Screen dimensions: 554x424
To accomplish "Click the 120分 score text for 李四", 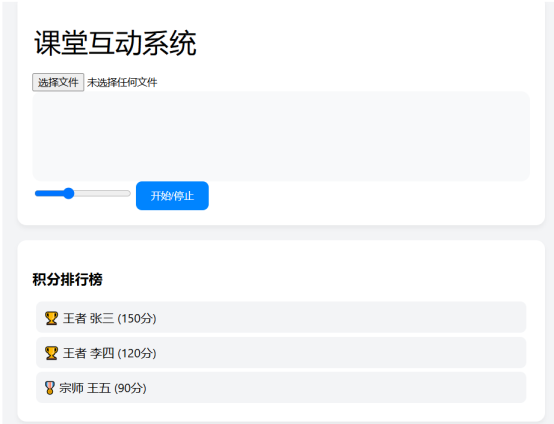I will pos(137,353).
